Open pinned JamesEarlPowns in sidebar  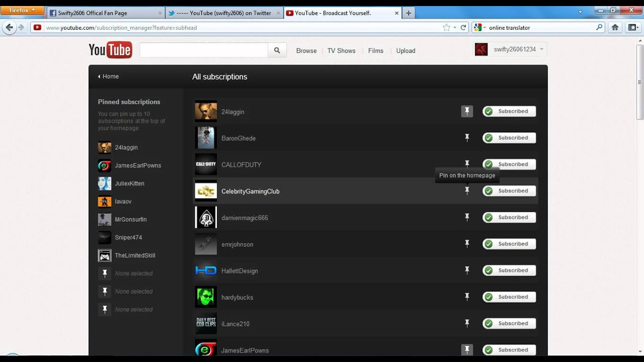point(138,165)
